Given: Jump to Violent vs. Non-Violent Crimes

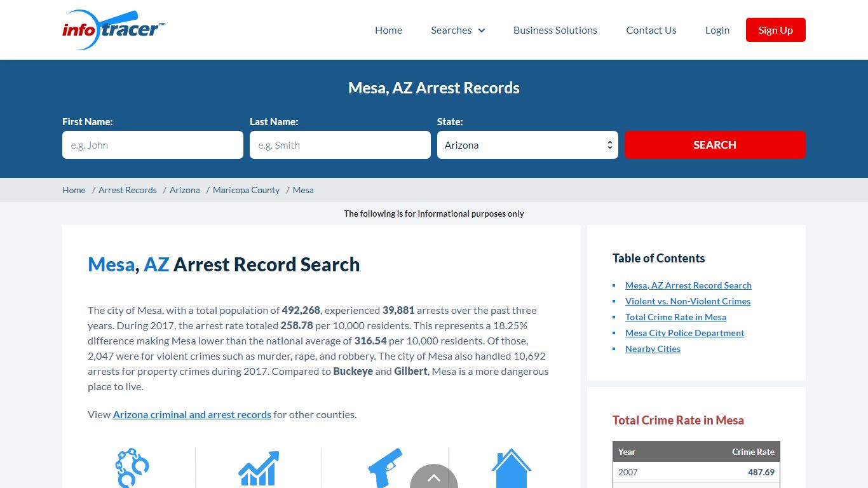Looking at the screenshot, I should coord(688,301).
